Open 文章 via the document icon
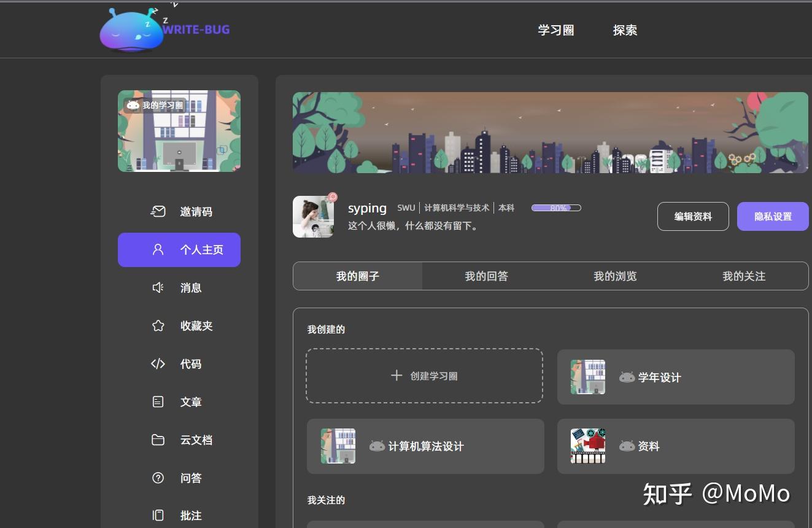812x528 pixels. coord(158,402)
